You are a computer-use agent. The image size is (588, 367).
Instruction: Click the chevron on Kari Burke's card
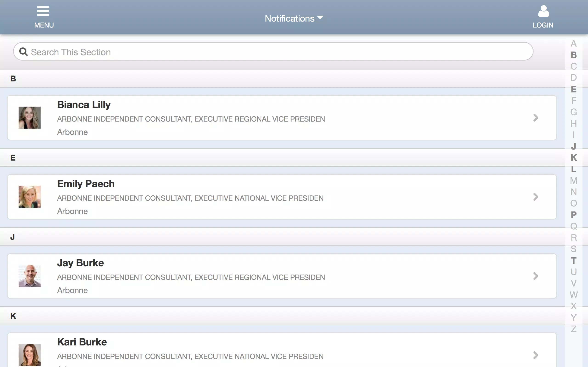[x=536, y=355]
